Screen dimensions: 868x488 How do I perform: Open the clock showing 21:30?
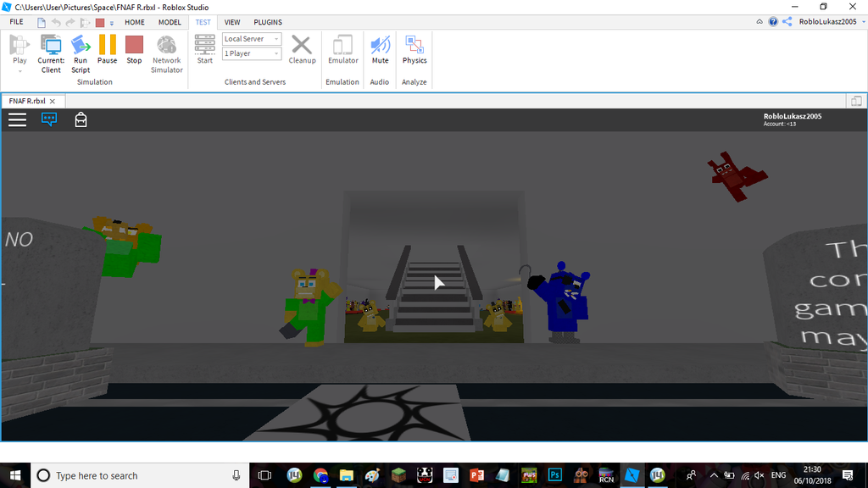tap(813, 475)
